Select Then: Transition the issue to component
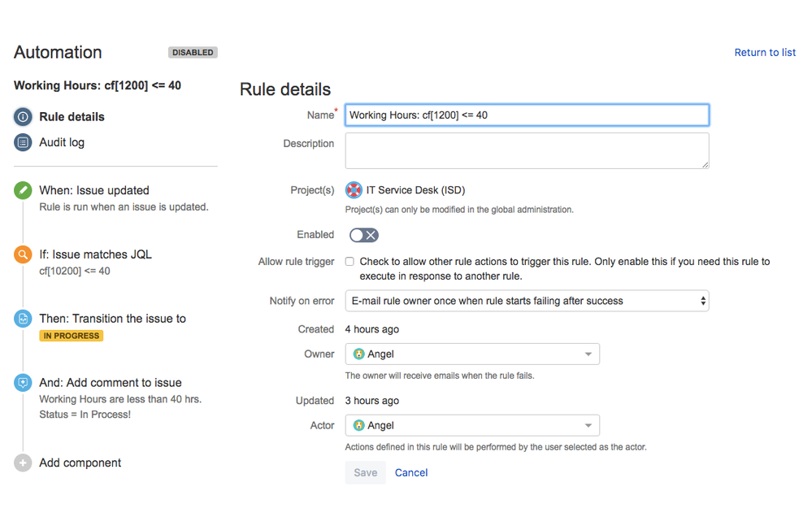This screenshot has height=517, width=812. point(112,319)
